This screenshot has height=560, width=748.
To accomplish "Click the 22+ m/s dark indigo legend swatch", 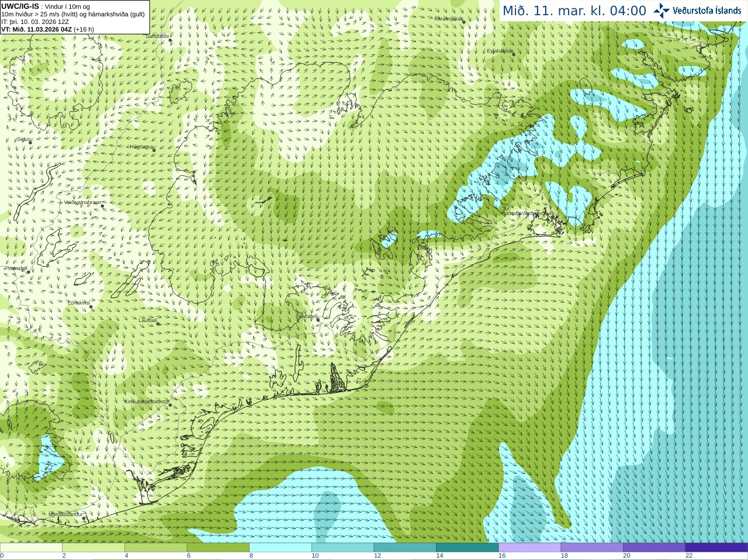I will [x=716, y=548].
